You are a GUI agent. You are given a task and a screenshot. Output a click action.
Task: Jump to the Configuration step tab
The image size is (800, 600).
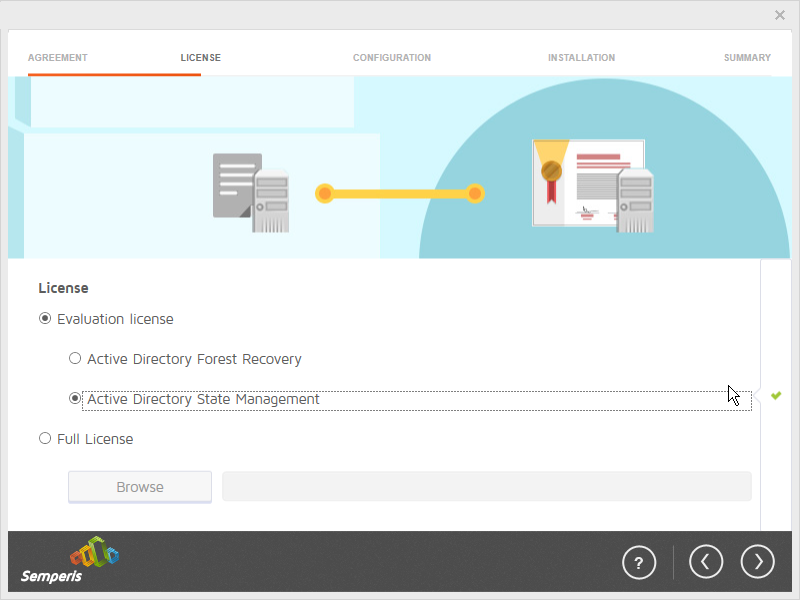click(392, 58)
